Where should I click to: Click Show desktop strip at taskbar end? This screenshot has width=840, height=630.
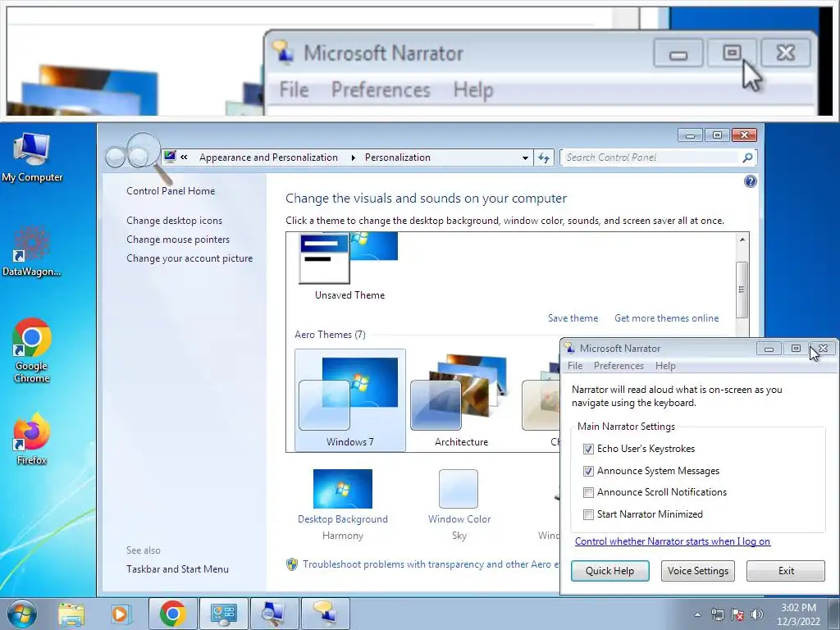point(834,614)
